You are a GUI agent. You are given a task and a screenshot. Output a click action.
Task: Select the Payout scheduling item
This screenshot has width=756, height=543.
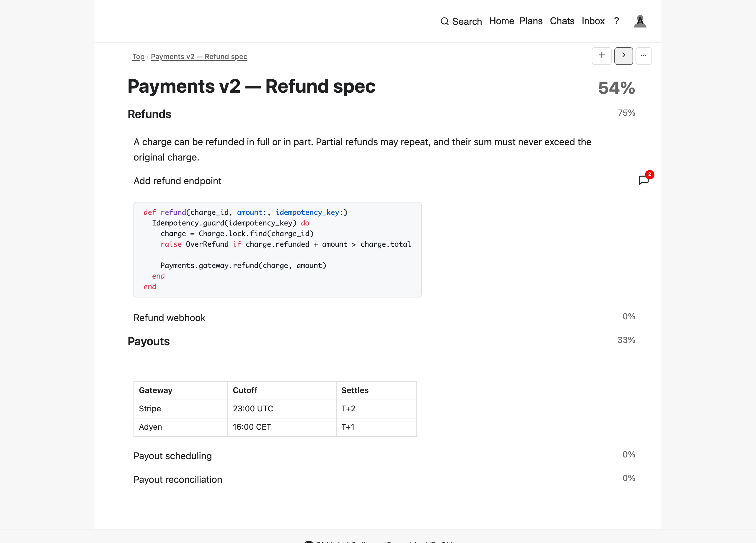pos(172,456)
